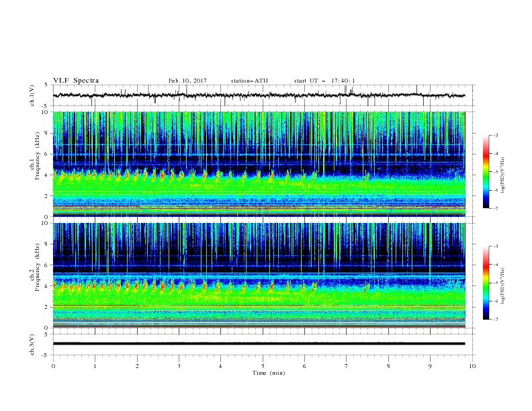The height and width of the screenshot is (411, 532).
Task: Click the "Time (min)" axis label
Action: coord(269,373)
